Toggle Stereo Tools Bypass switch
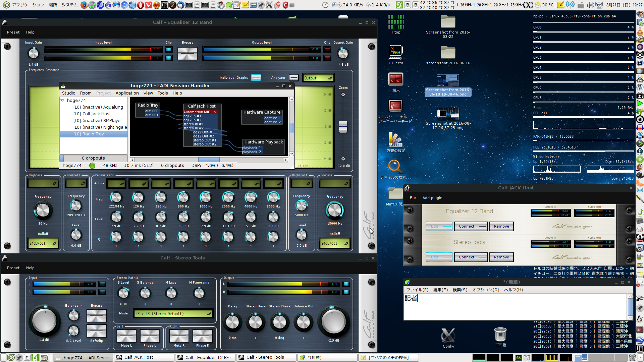644x362 pixels. pos(97,315)
